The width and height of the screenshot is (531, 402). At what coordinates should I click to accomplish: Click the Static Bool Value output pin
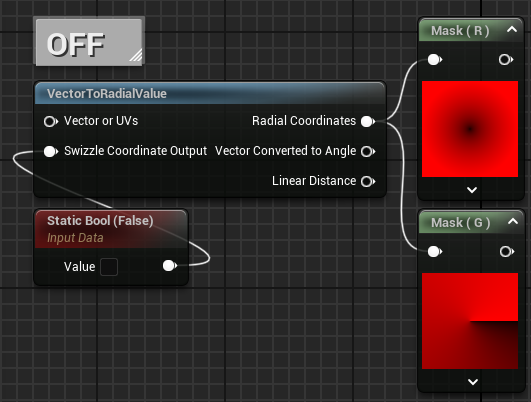(x=170, y=266)
